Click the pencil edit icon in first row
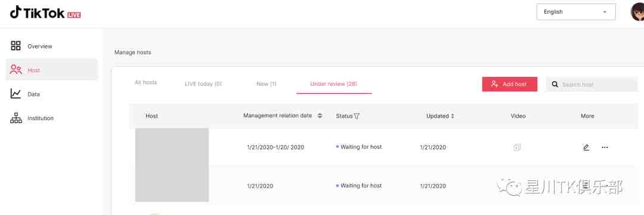Viewport: 644px width, 215px height. (586, 147)
